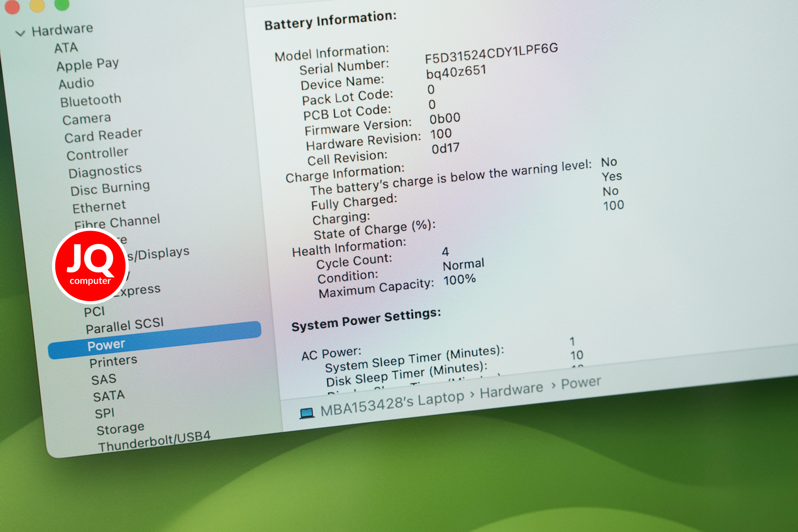Select Thunderbolt/USB4 in sidebar
Image resolution: width=798 pixels, height=532 pixels.
(x=154, y=441)
